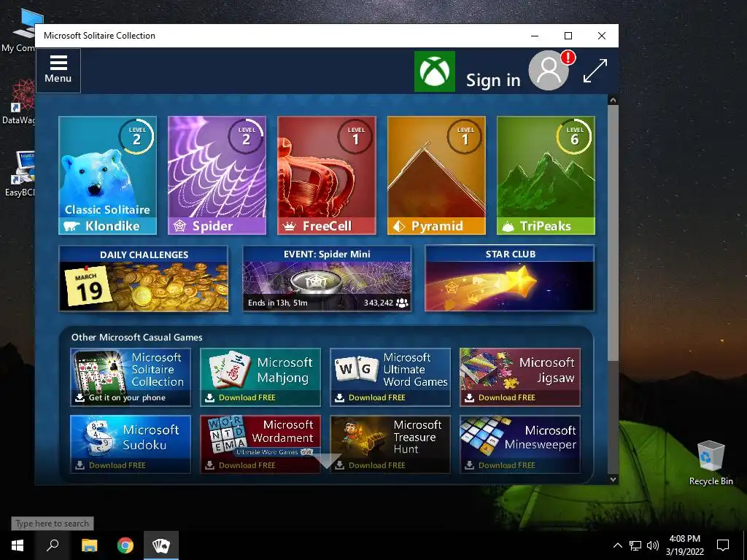Viewport: 747px width, 560px height.
Task: Click the Sign in text
Action: pos(493,80)
